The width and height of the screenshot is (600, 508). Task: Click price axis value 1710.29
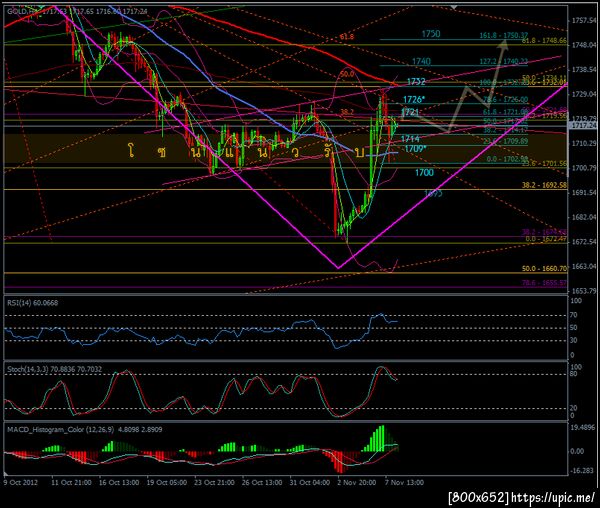click(x=584, y=143)
